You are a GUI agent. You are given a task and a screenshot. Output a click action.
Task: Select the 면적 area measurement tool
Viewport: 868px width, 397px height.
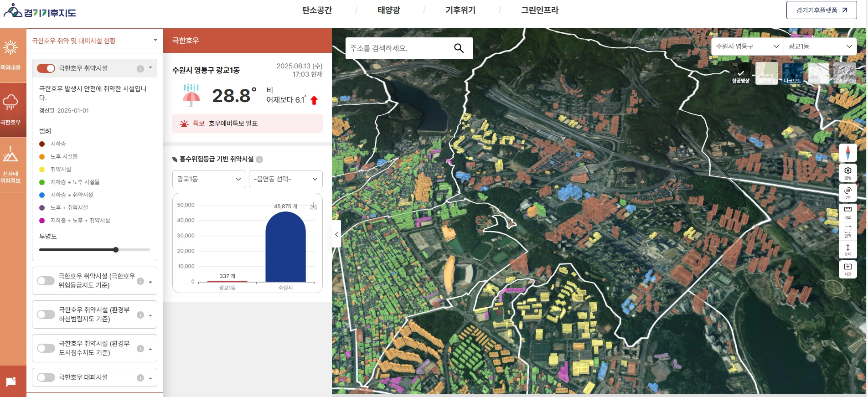point(847,231)
